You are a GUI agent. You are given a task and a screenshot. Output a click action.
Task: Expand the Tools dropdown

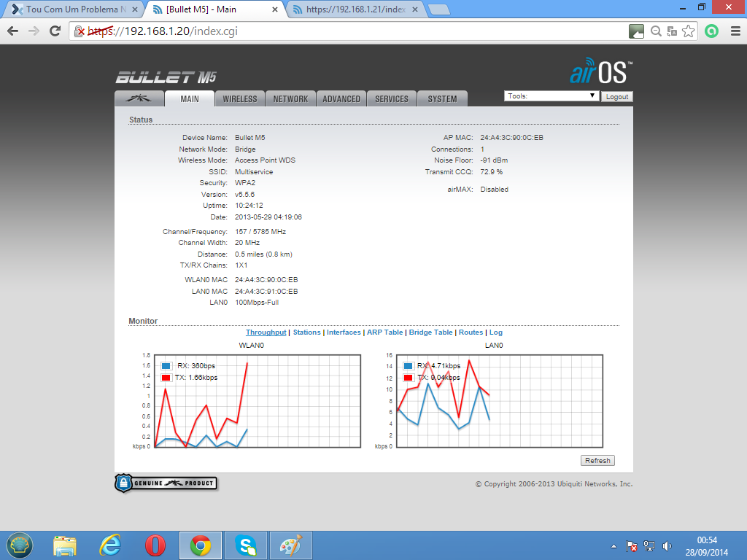[x=551, y=96]
